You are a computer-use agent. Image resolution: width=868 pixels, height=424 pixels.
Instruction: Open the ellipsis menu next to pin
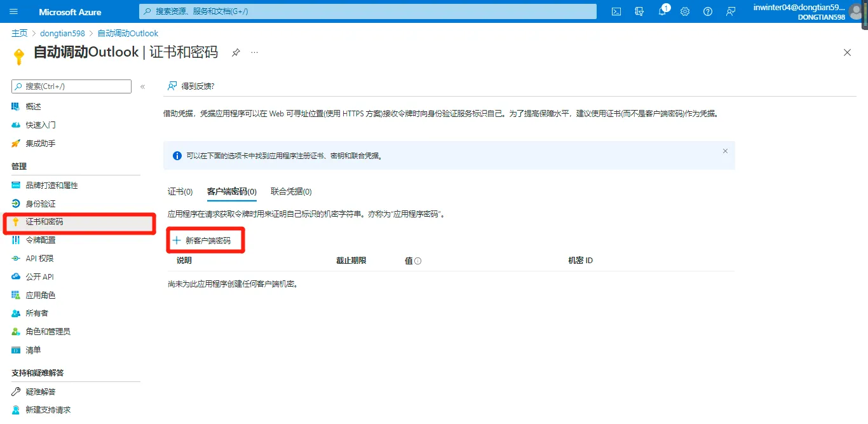click(x=254, y=53)
